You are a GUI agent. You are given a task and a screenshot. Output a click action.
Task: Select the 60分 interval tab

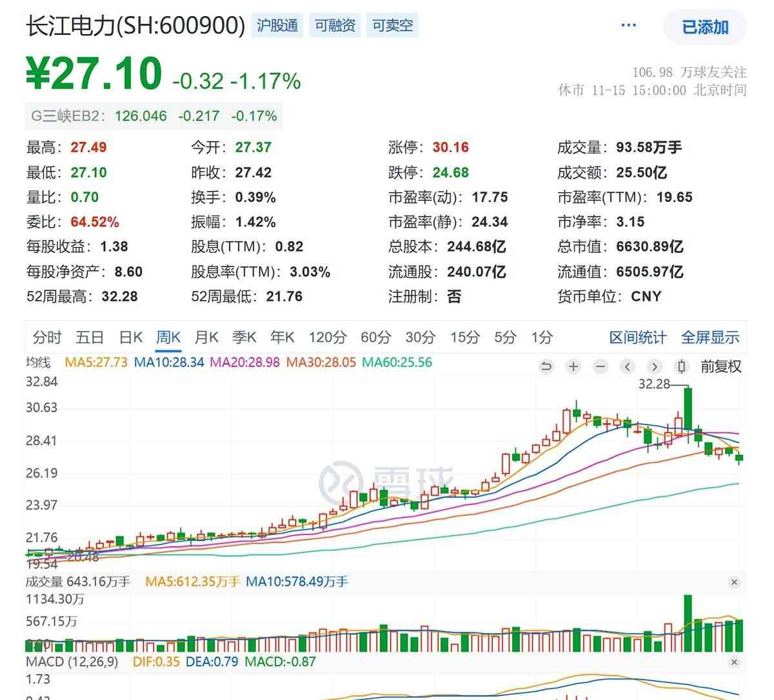(375, 337)
